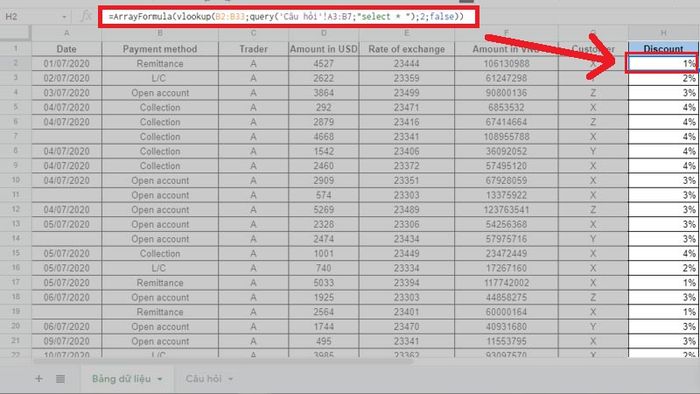Open the Name box dropdown arrow

(64, 17)
